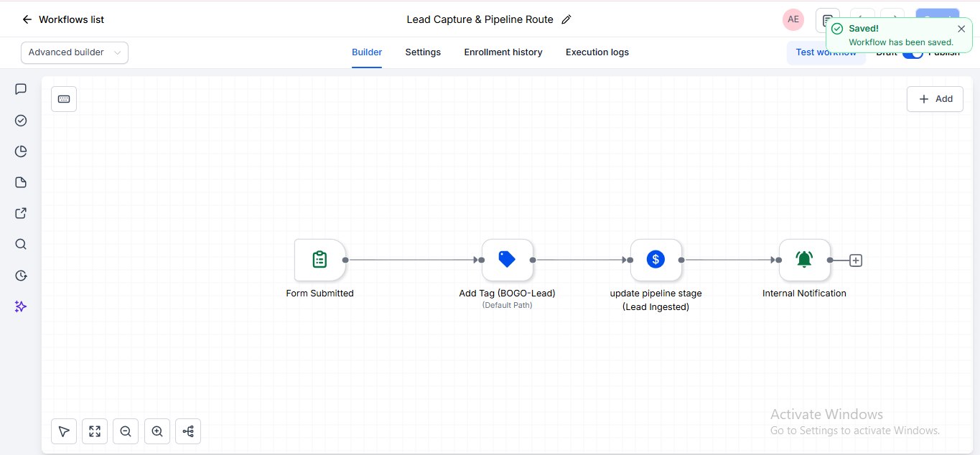The width and height of the screenshot is (980, 455).
Task: Select the Internal Notification node
Action: pyautogui.click(x=805, y=260)
